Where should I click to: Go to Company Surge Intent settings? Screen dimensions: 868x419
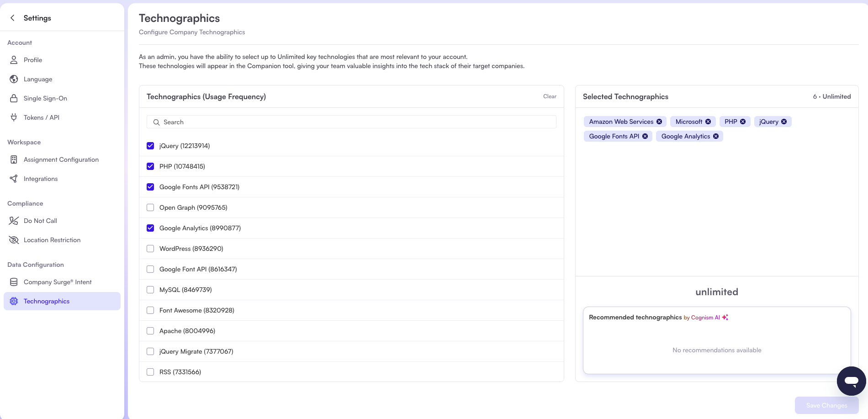tap(58, 282)
